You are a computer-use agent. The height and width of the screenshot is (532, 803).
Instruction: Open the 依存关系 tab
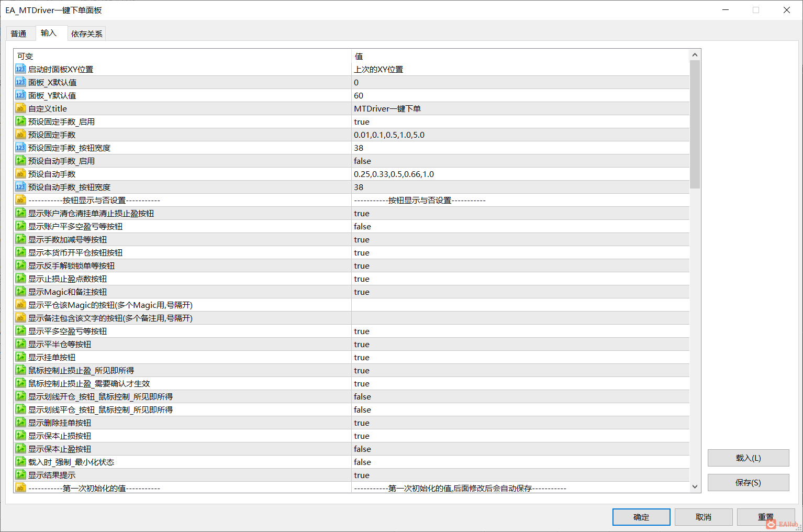point(87,34)
